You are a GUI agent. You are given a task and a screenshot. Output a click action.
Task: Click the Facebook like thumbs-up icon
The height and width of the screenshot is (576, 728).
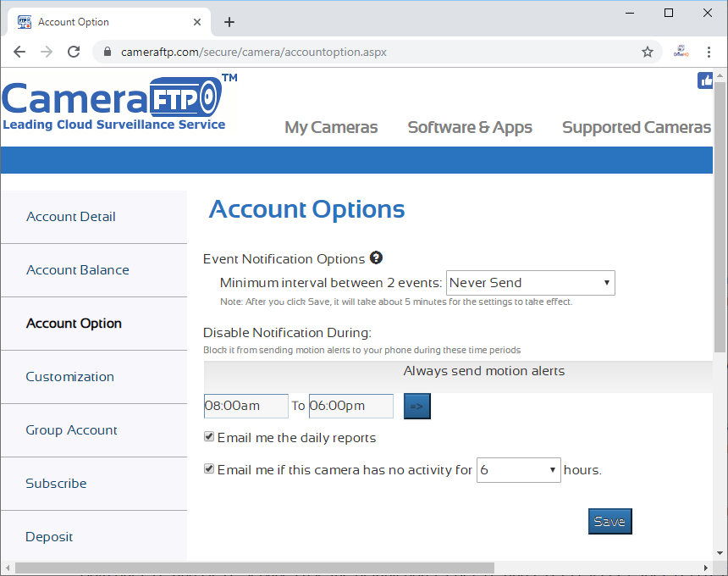(x=705, y=80)
